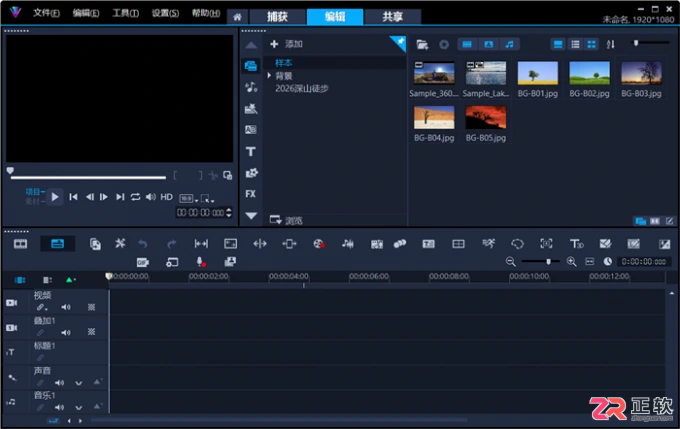Select the BG-B05.jpg thumbnail
The image size is (680, 429).
click(486, 123)
